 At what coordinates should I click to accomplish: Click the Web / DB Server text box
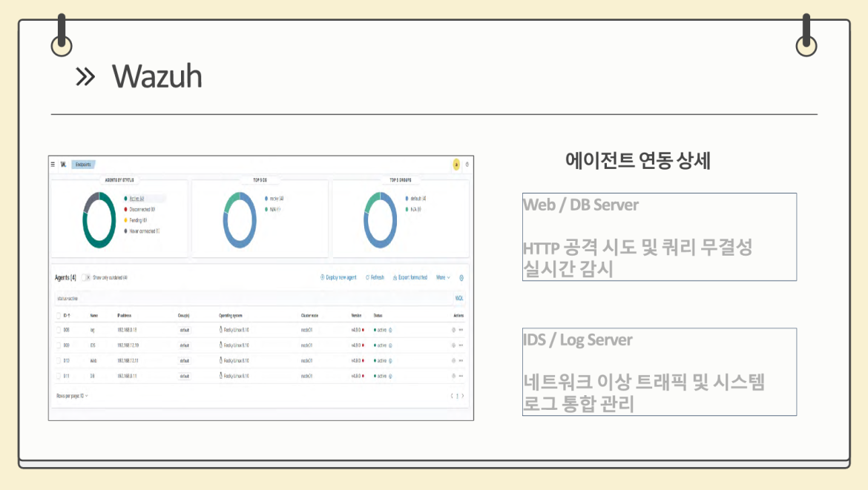pos(660,236)
